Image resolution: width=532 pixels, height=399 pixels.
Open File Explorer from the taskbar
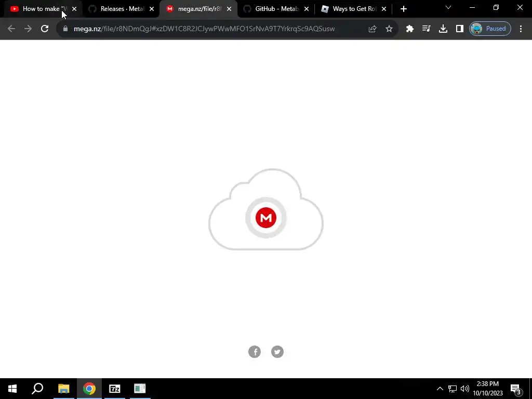click(x=63, y=389)
